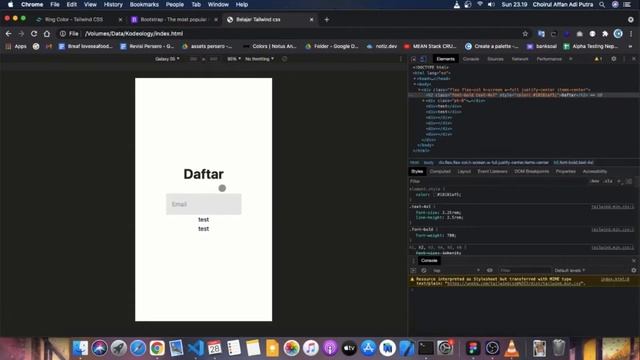Open the DevTools three-dot customize menu
Image resolution: width=640 pixels, height=360 pixels.
point(624,59)
